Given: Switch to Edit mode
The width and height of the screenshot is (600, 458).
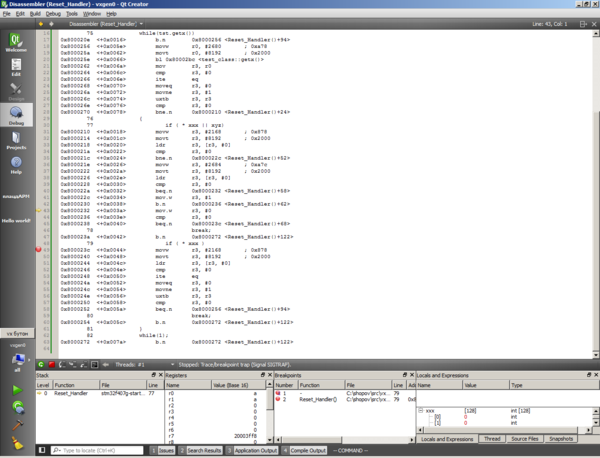Looking at the screenshot, I should click(16, 67).
